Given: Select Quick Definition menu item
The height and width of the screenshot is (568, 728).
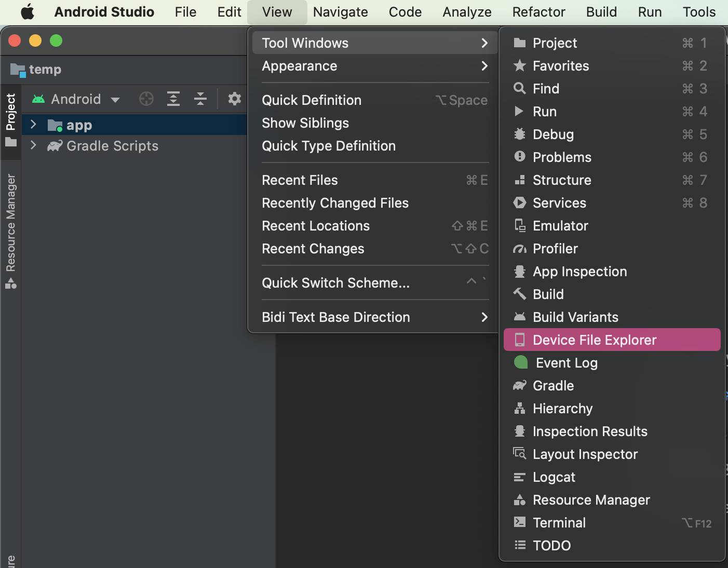Looking at the screenshot, I should pyautogui.click(x=374, y=100).
